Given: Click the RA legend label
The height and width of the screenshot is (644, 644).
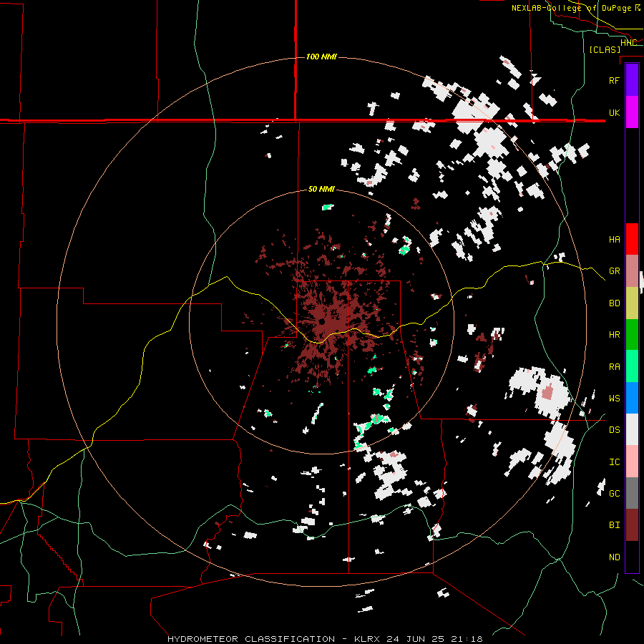Looking at the screenshot, I should click(614, 366).
